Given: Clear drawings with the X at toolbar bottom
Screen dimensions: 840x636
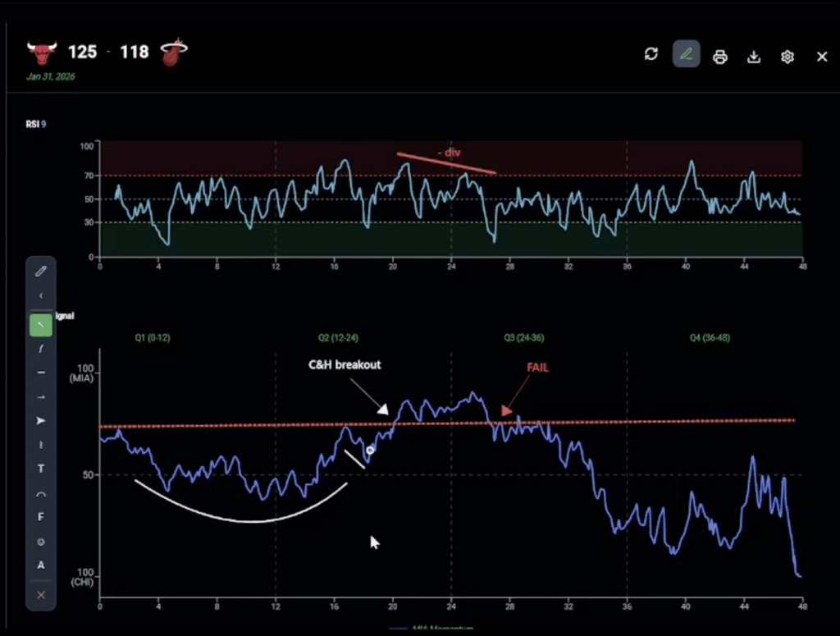Looking at the screenshot, I should tap(41, 594).
